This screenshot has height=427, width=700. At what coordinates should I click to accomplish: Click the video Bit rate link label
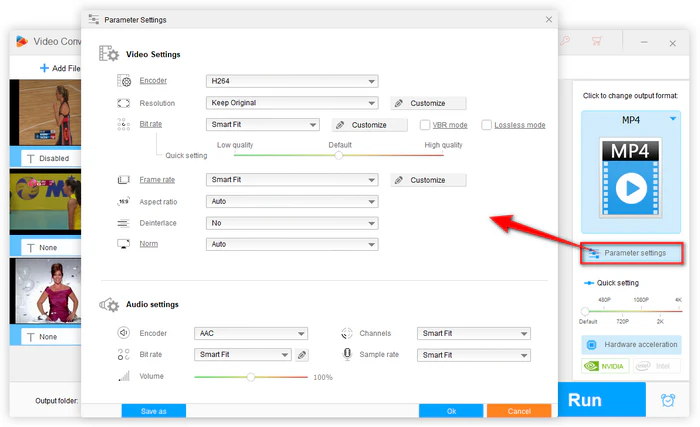pyautogui.click(x=150, y=124)
